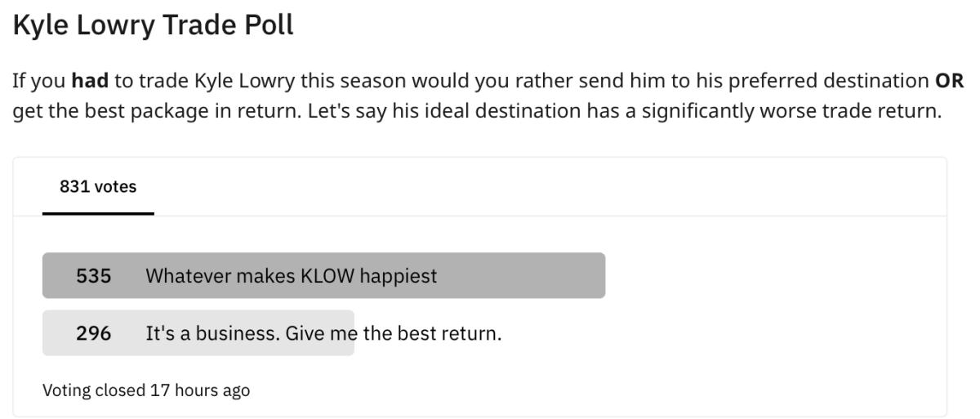The height and width of the screenshot is (419, 980).
Task: Click the bold word "had" in the description
Action: tap(91, 82)
